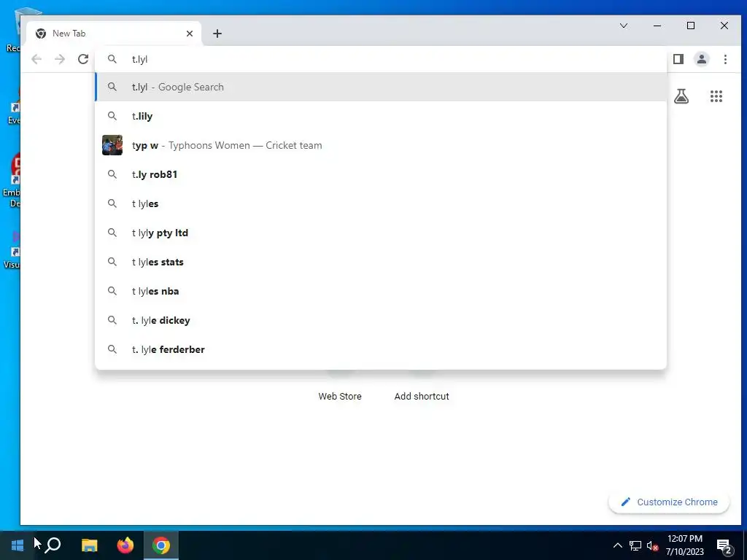Image resolution: width=747 pixels, height=560 pixels.
Task: Choose the 't lyles stats' suggestion
Action: (381, 262)
